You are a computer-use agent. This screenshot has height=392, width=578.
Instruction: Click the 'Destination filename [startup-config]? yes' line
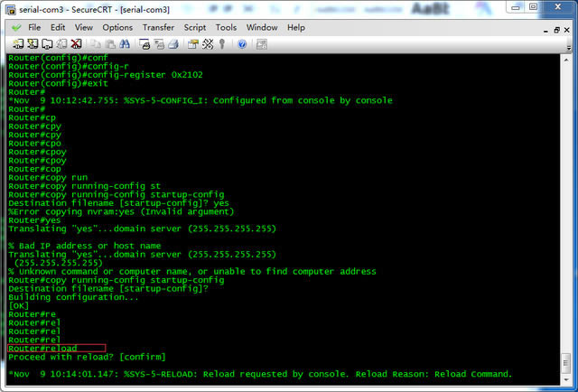118,203
